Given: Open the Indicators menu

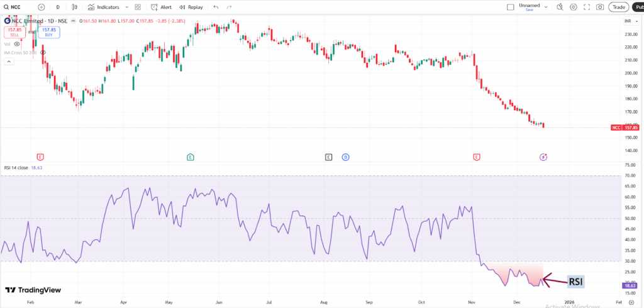Looking at the screenshot, I should click(x=103, y=7).
